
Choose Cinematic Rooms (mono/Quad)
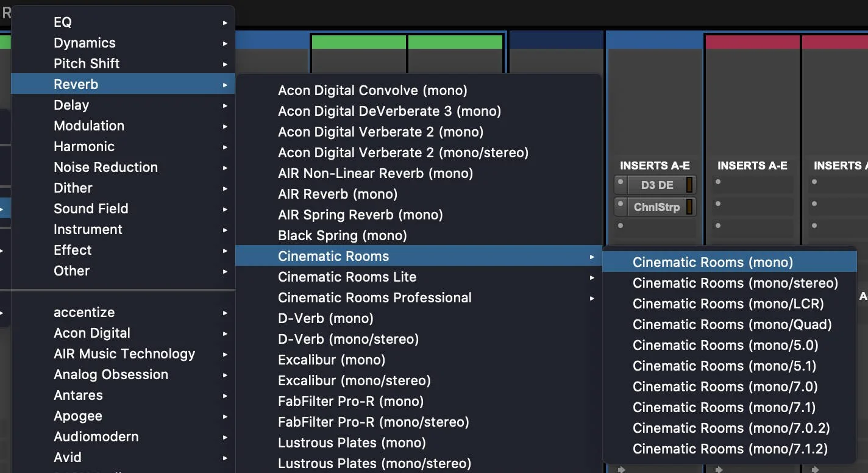coord(730,324)
